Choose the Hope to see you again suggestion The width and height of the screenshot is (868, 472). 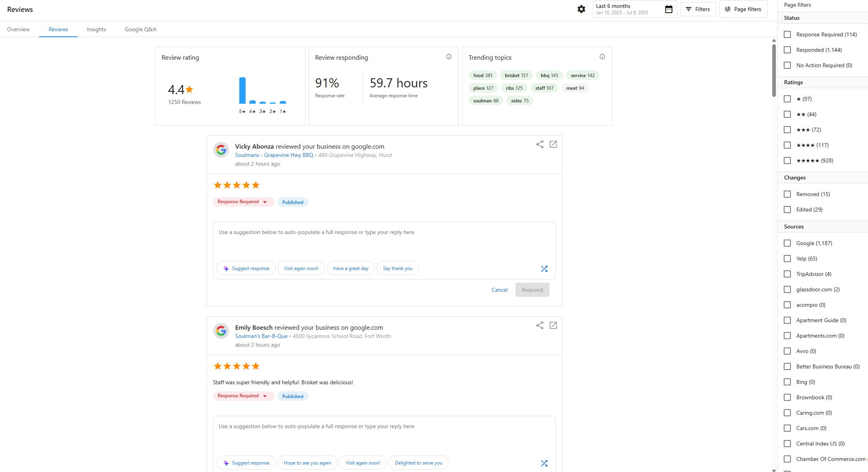[x=307, y=463]
